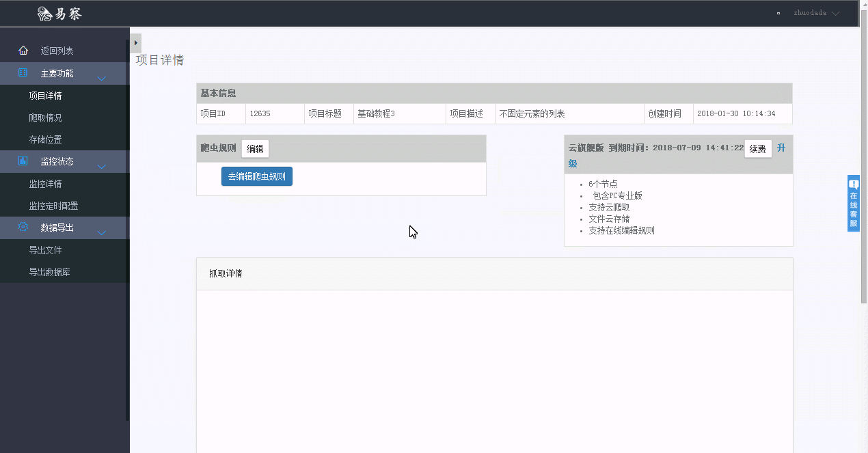
Task: Click the 包含PC专业版 list item
Action: [x=617, y=195]
